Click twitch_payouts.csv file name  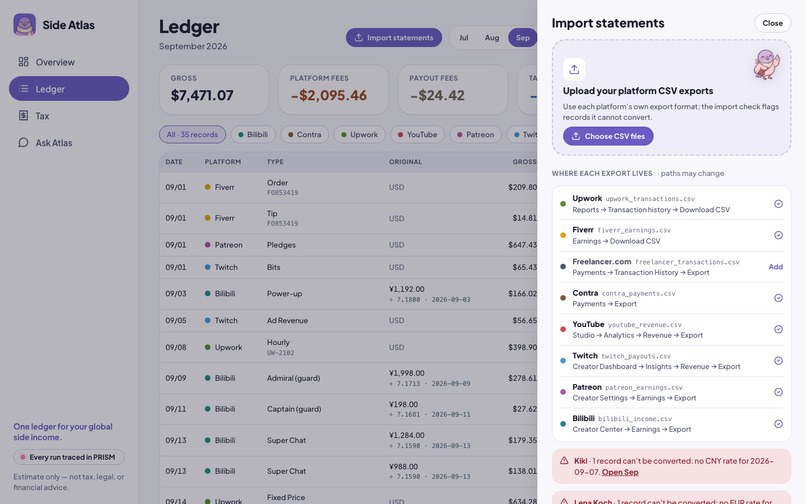[636, 356]
